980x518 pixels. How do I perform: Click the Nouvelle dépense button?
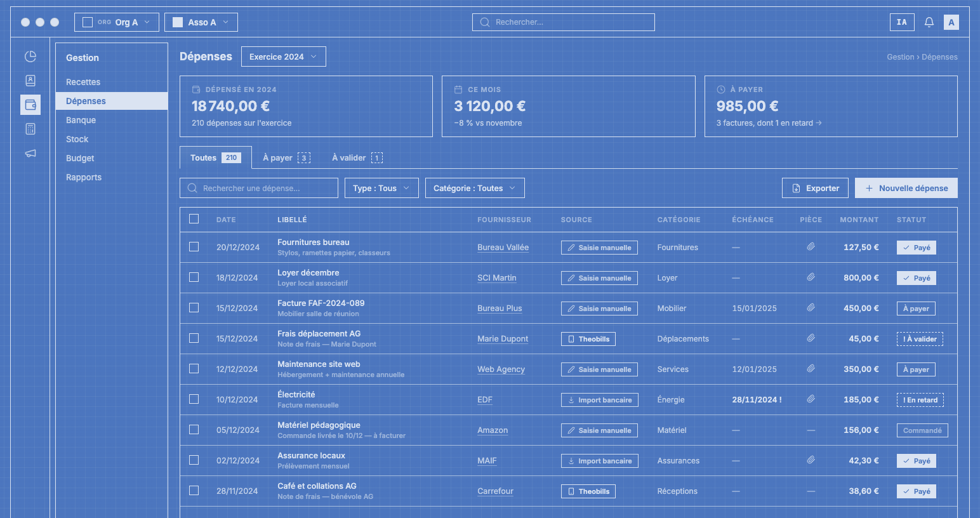pyautogui.click(x=906, y=188)
